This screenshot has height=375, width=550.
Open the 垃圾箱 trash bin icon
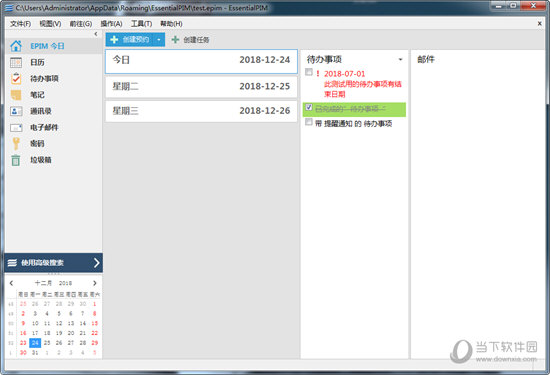click(16, 160)
